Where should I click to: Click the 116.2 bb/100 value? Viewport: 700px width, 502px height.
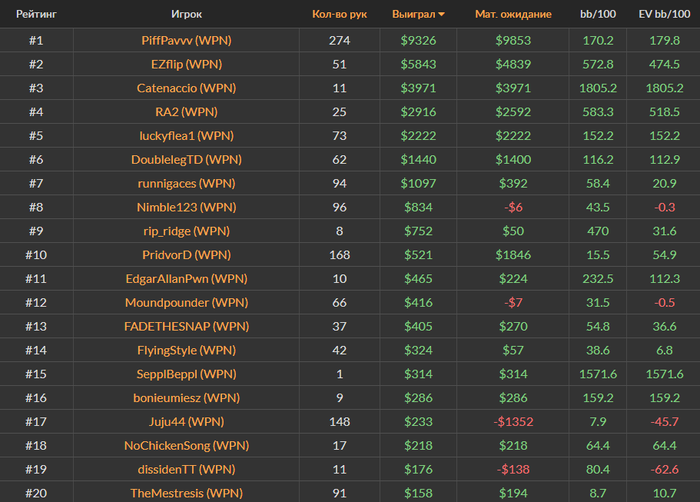[598, 159]
